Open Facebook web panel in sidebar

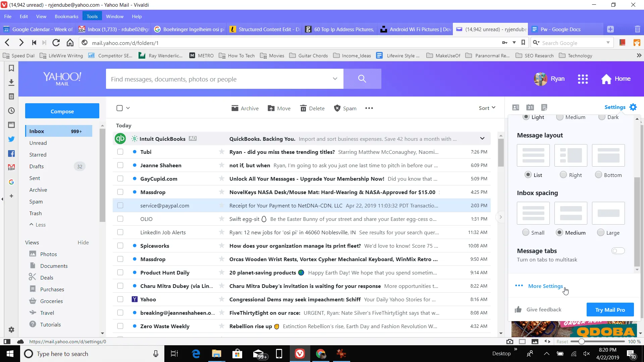(x=11, y=154)
